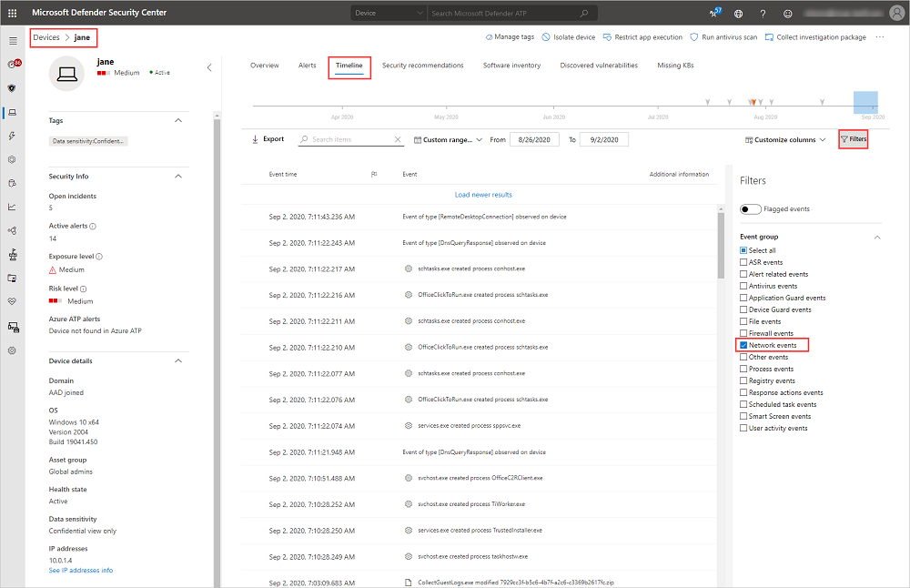Click info icon next to Active alerts
Screen dimensions: 910x588
click(93, 227)
